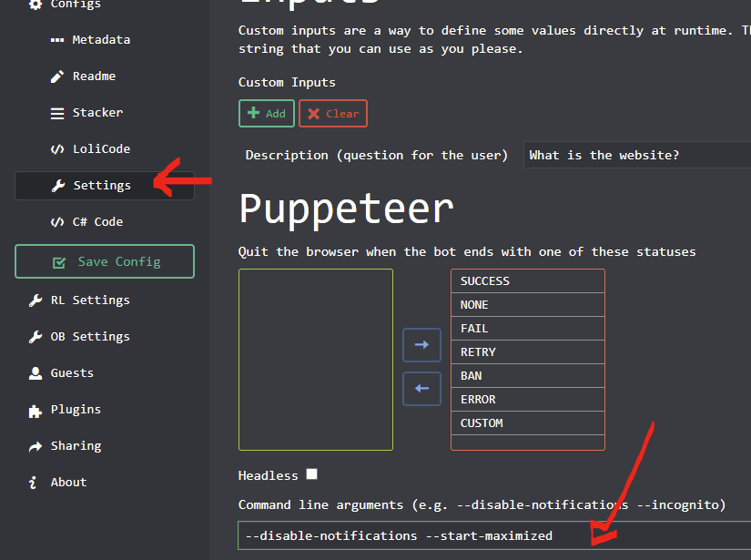The width and height of the screenshot is (751, 560).
Task: Click the checkmark icon on Save Config
Action: click(59, 262)
